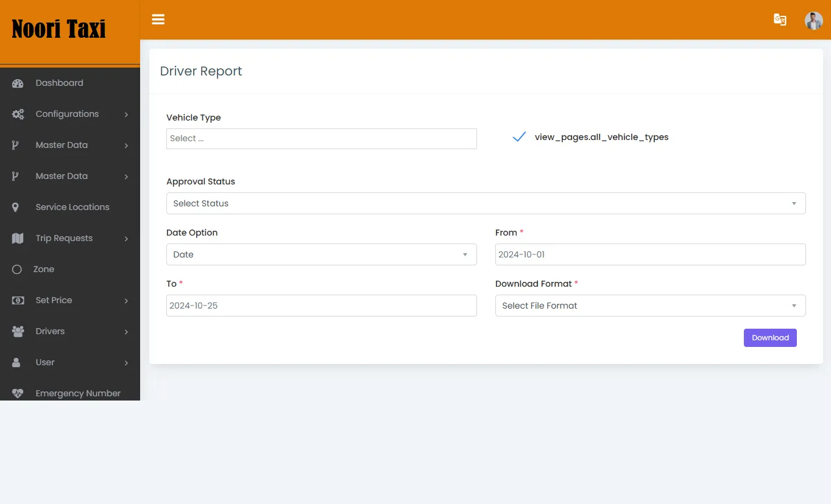
Task: Open Zone using its circle icon
Action: (16, 269)
